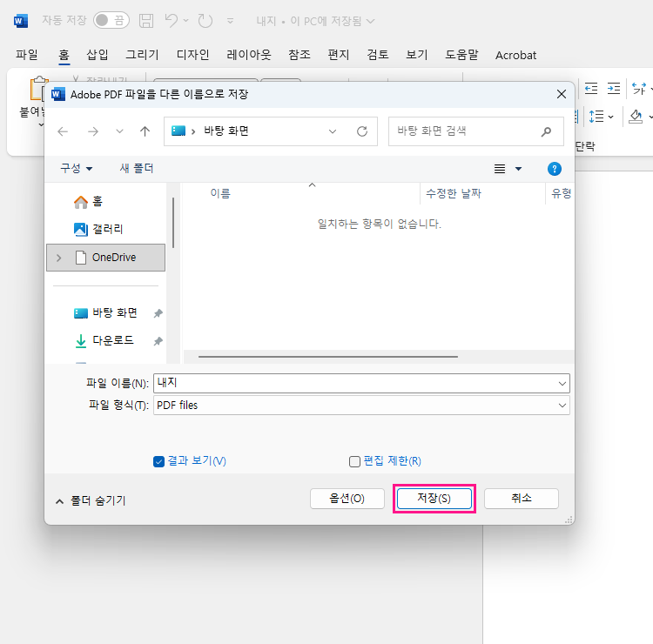Click the 저장 button
The height and width of the screenshot is (644, 653).
(434, 499)
